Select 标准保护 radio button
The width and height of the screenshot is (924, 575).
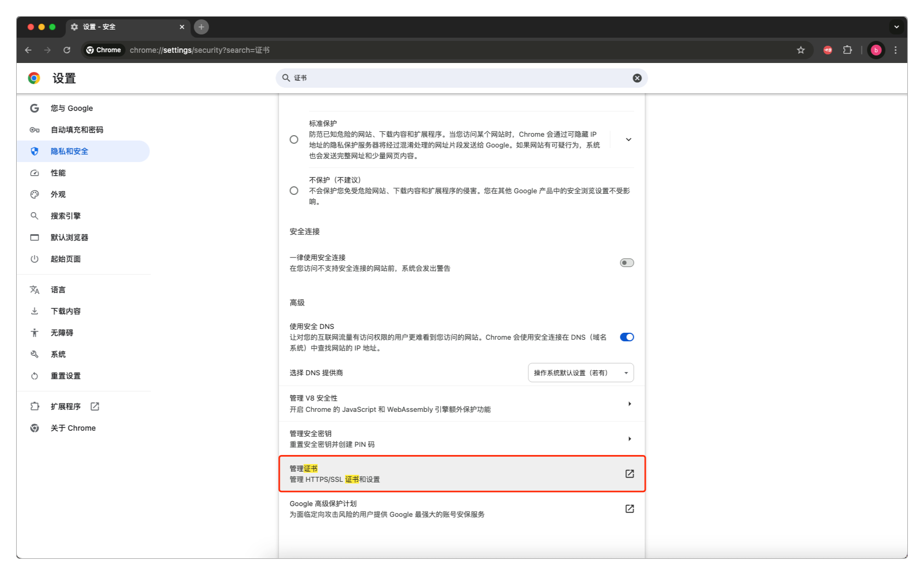coord(294,139)
